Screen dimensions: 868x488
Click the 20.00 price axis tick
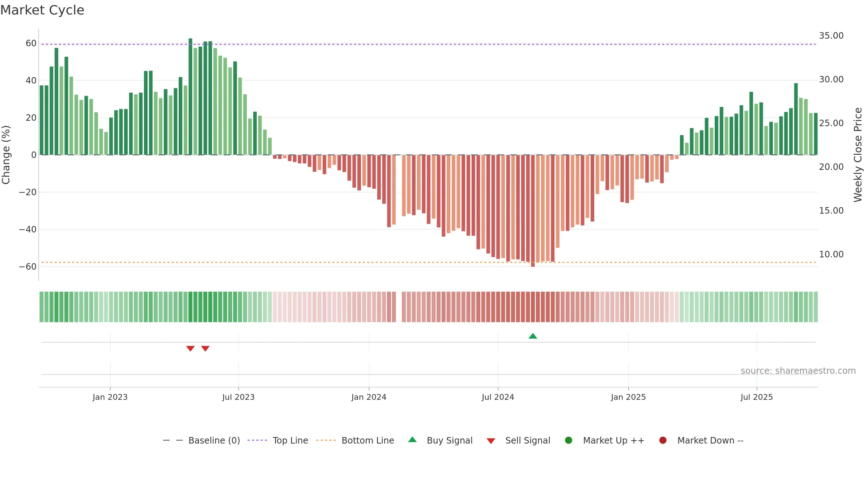pos(831,167)
